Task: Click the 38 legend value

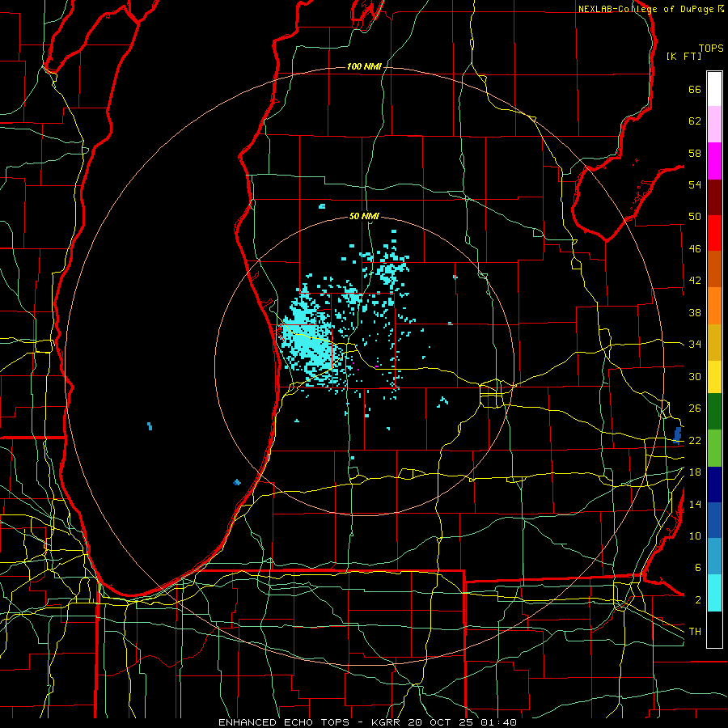Action: pyautogui.click(x=695, y=312)
